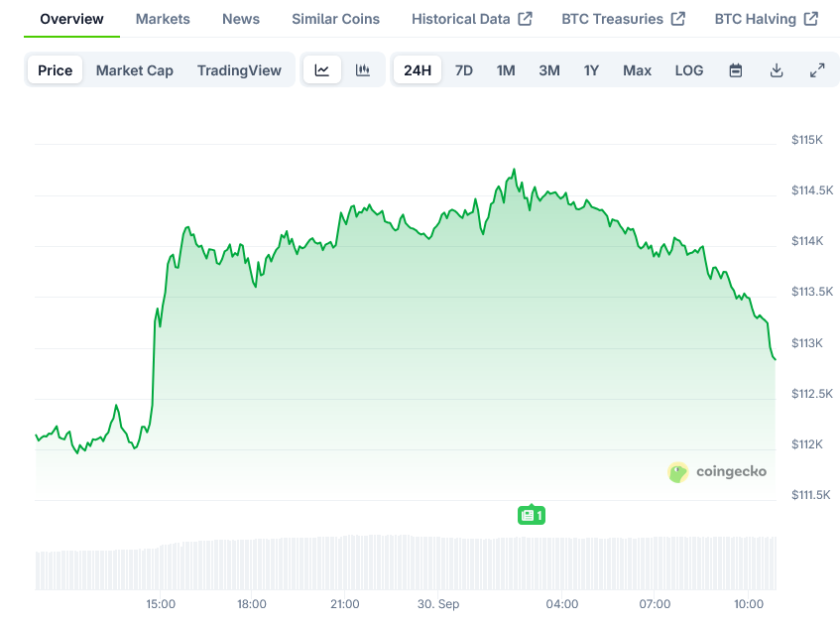
Task: Open the News tab
Action: 241,19
